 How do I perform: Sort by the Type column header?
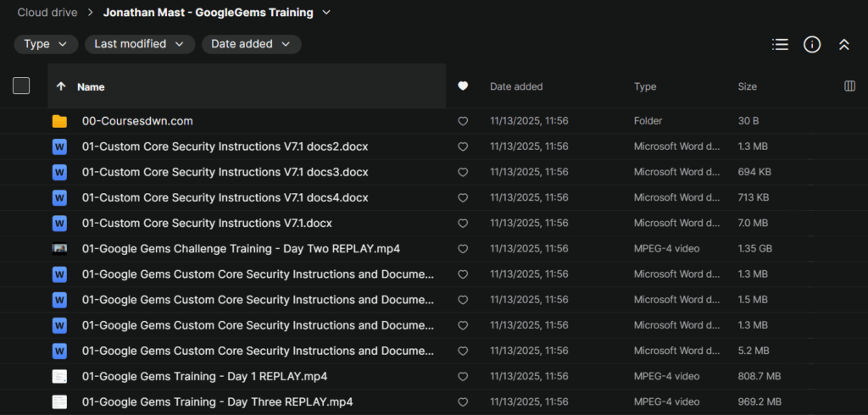[645, 86]
